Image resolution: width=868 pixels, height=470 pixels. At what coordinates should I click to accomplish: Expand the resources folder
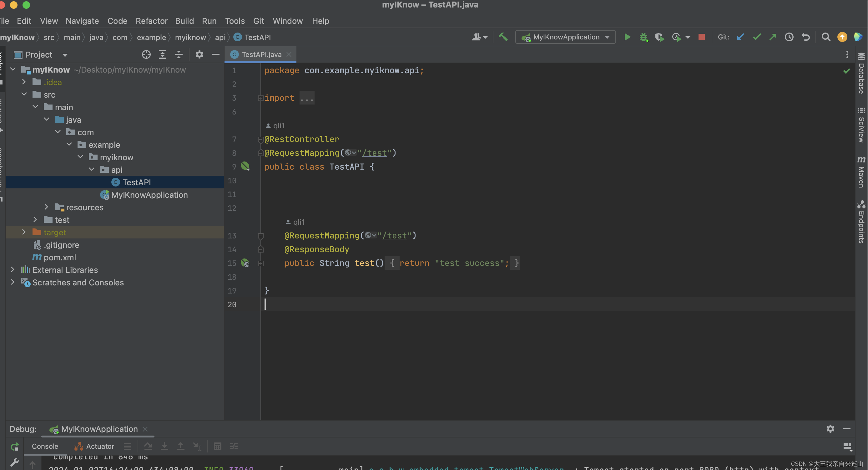47,207
